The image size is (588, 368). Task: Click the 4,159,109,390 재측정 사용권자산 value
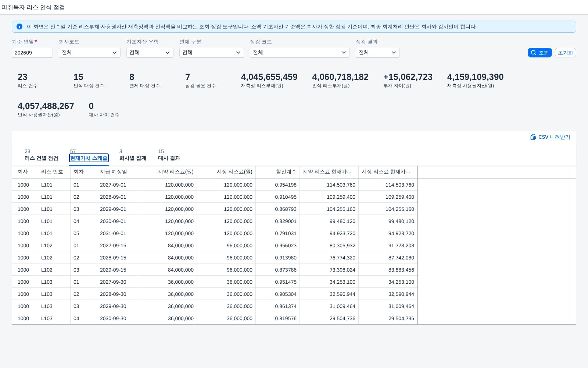tap(475, 77)
